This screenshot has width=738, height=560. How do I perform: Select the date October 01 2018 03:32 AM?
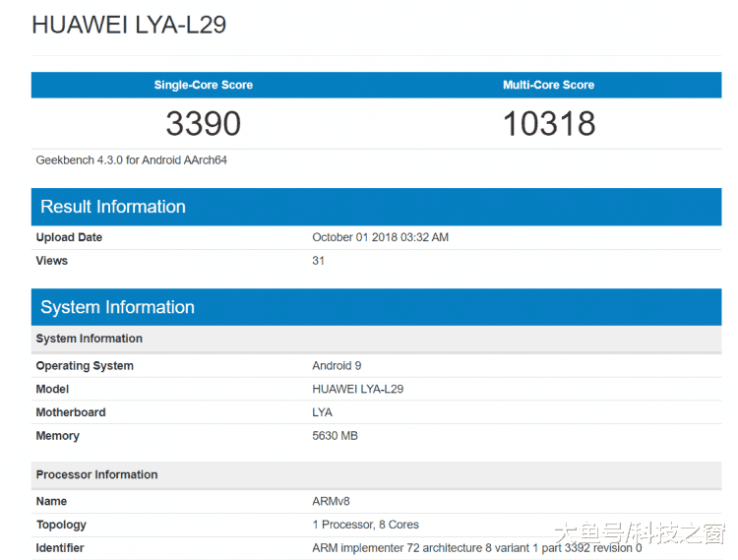click(x=380, y=237)
